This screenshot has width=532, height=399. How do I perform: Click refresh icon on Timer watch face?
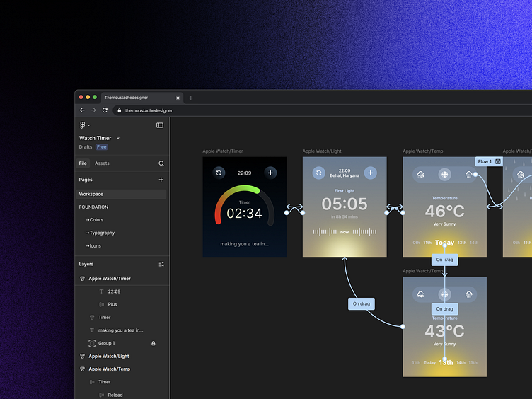219,173
